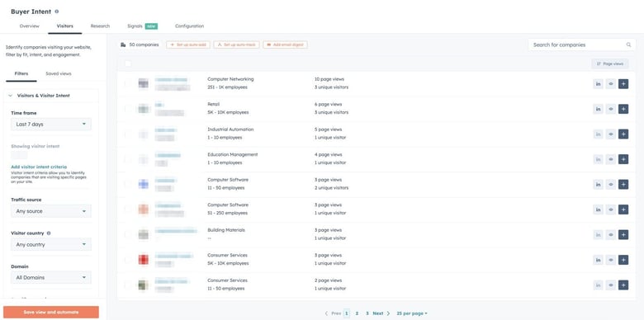This screenshot has width=644, height=320.
Task: Click eye icon in Industrial Automation row
Action: 611,134
